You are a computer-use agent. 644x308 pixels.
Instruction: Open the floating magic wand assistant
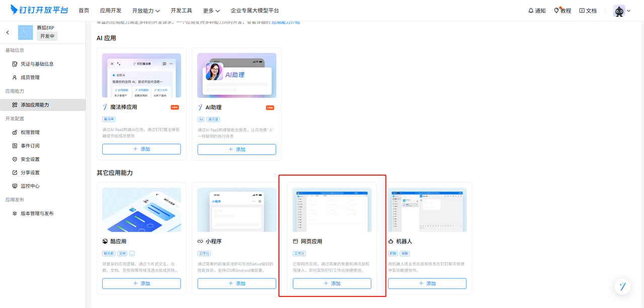tap(623, 286)
